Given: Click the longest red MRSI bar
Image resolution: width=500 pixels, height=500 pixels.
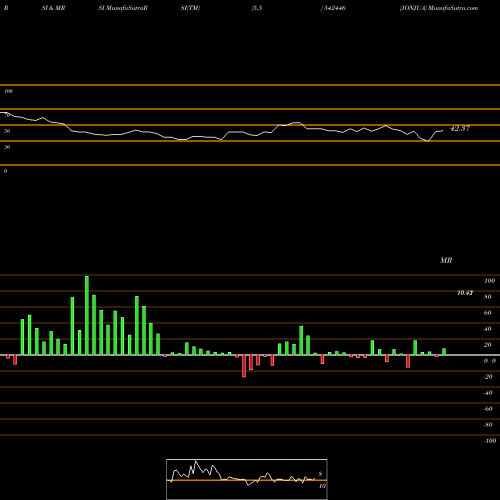Looking at the screenshot, I should 244,366.
